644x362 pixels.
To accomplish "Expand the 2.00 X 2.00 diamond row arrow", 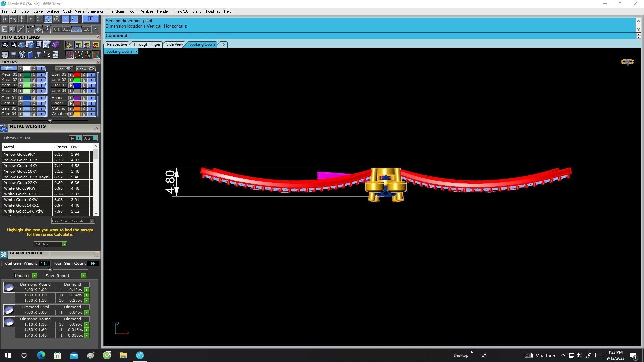I will (x=87, y=290).
